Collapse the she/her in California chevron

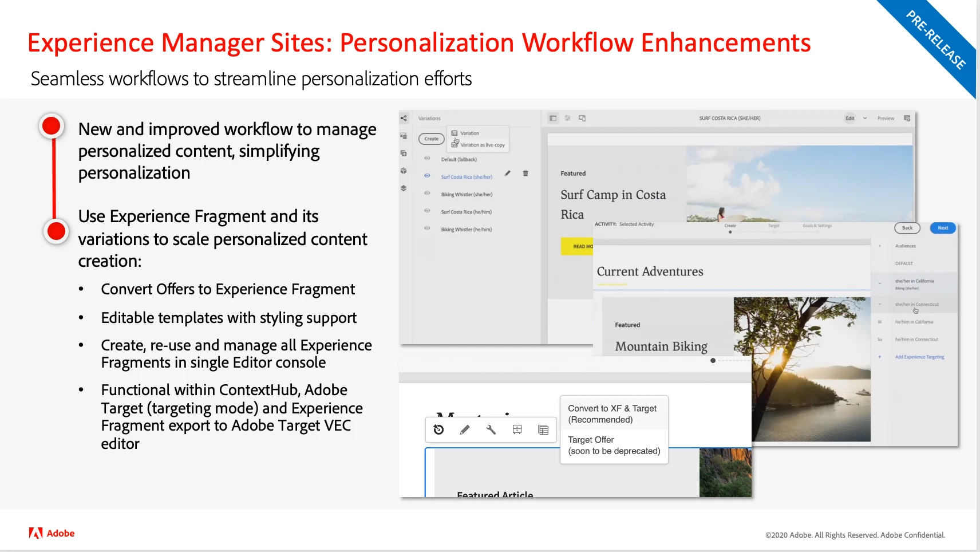880,283
